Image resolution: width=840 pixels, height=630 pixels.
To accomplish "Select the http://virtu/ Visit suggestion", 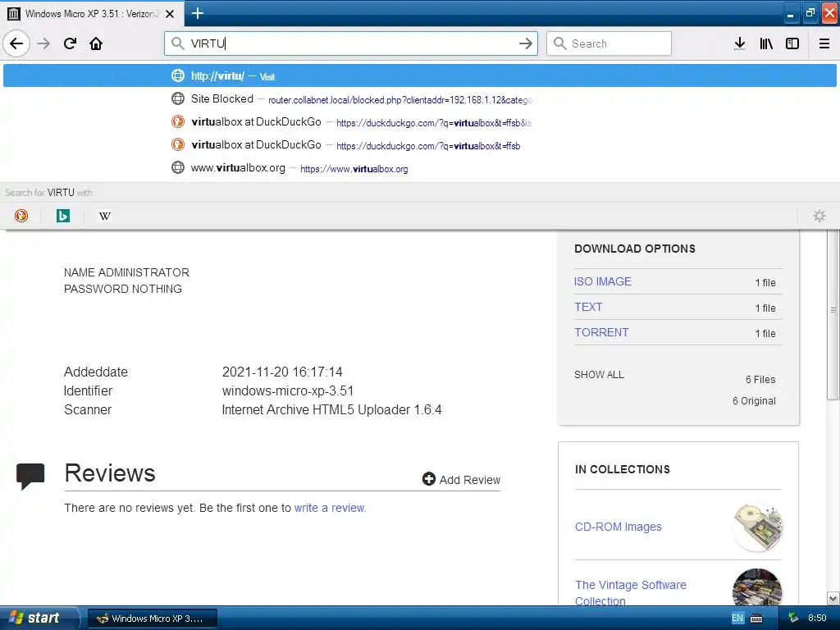I will (x=419, y=76).
